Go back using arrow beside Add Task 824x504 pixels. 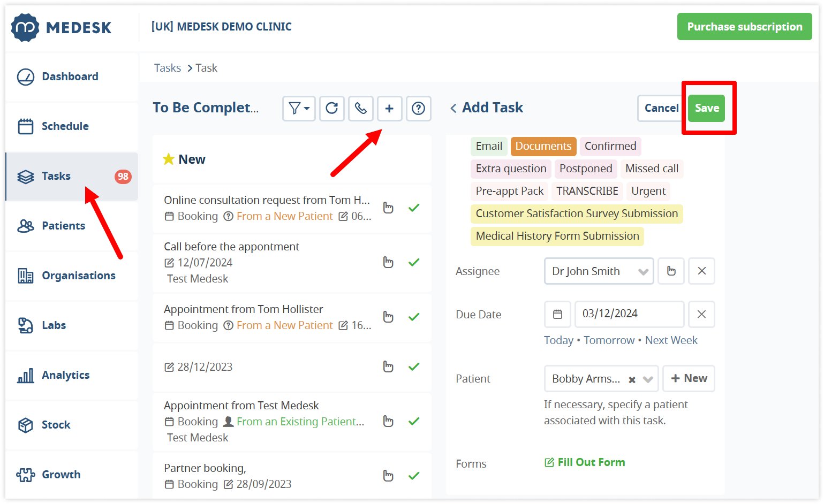coord(453,109)
